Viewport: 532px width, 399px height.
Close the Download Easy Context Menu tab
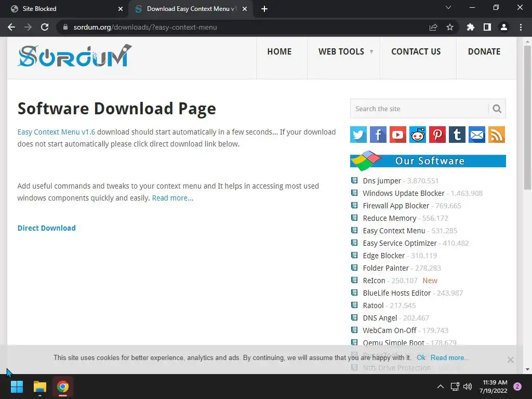click(x=245, y=9)
